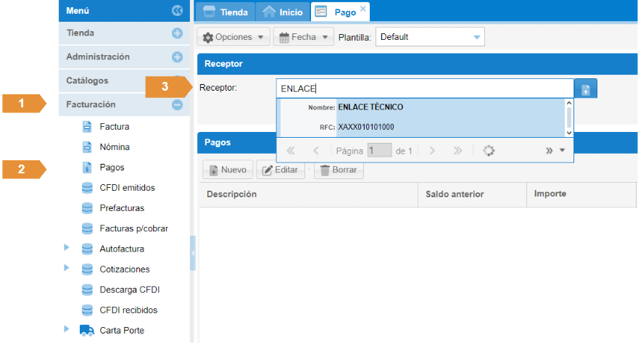Expand the Tienda menu section
The height and width of the screenshot is (364, 638).
[x=177, y=33]
